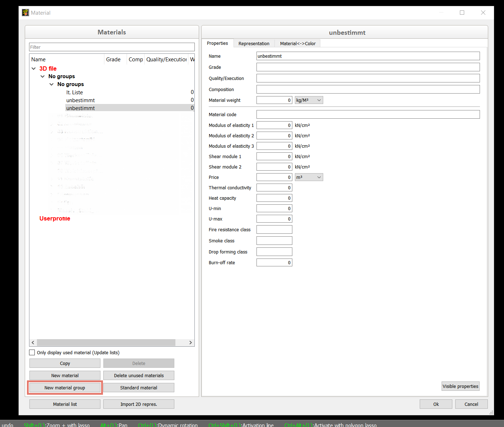Select the Userprofile tree entry

pos(55,218)
